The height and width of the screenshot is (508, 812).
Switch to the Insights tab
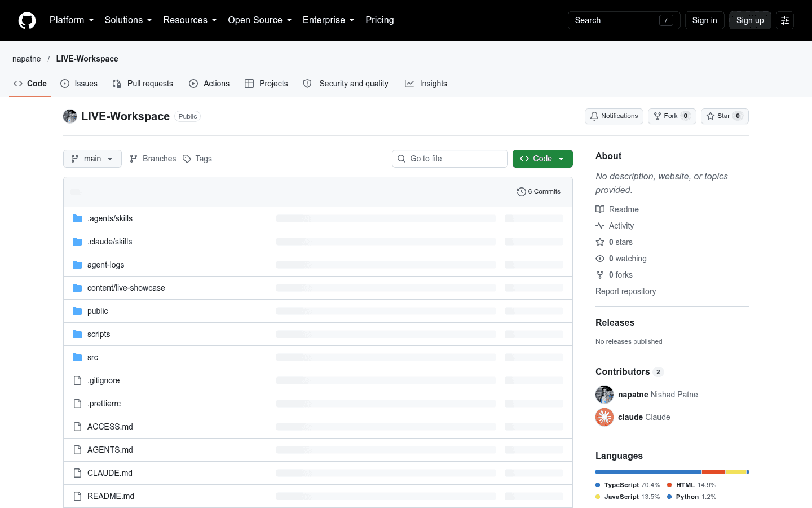(426, 84)
